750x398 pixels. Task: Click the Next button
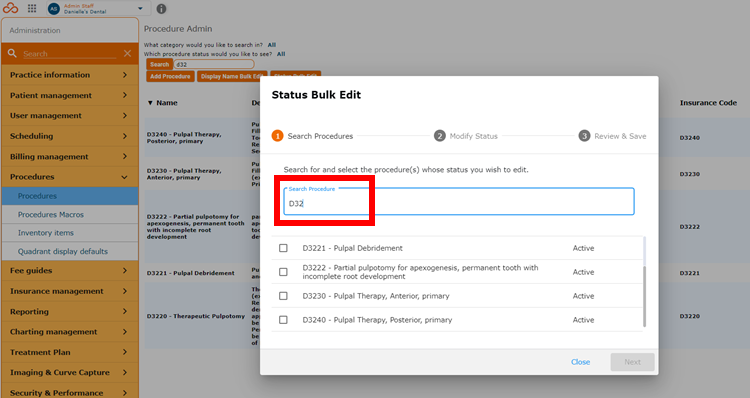point(632,362)
